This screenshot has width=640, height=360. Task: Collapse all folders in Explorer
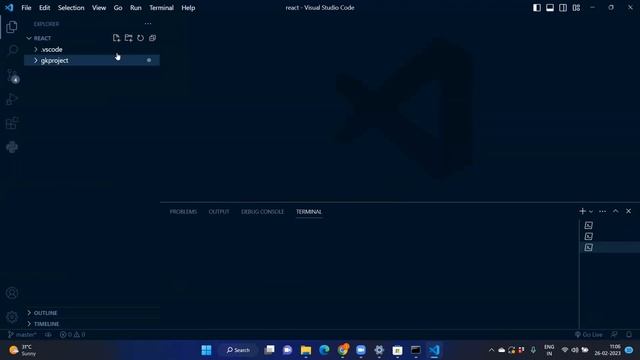click(x=152, y=38)
